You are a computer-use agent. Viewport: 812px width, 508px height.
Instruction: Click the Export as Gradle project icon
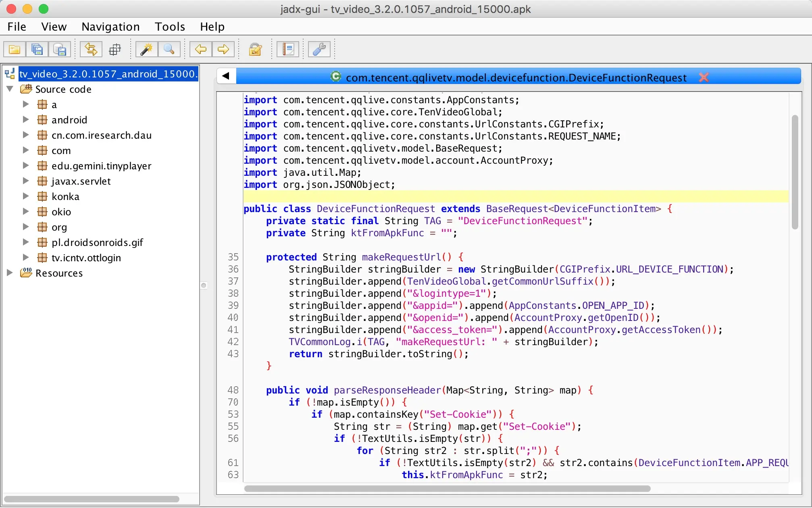point(60,50)
